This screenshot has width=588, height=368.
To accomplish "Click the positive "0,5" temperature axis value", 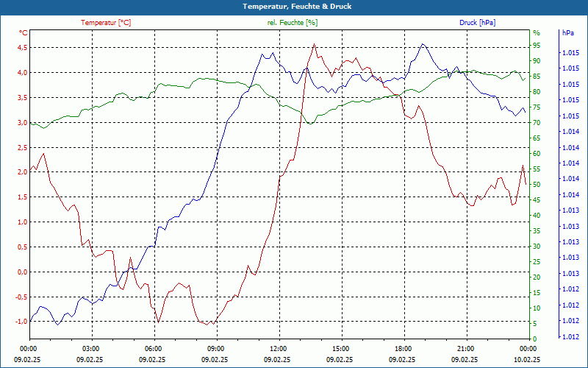I will [23, 247].
